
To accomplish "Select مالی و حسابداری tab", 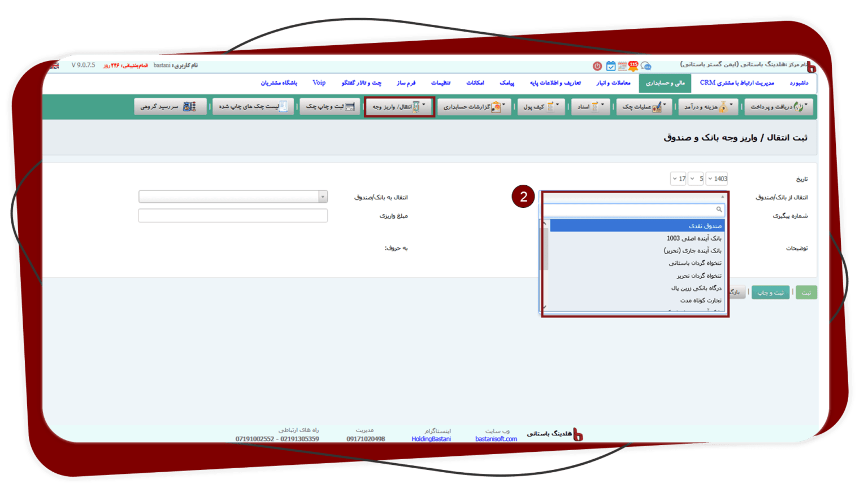I will [x=665, y=83].
